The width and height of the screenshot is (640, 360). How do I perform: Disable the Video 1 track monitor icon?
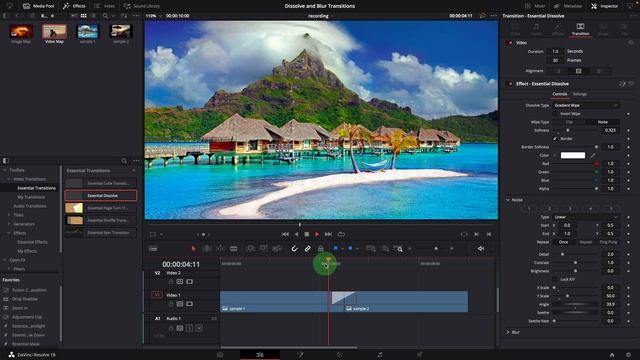(189, 304)
